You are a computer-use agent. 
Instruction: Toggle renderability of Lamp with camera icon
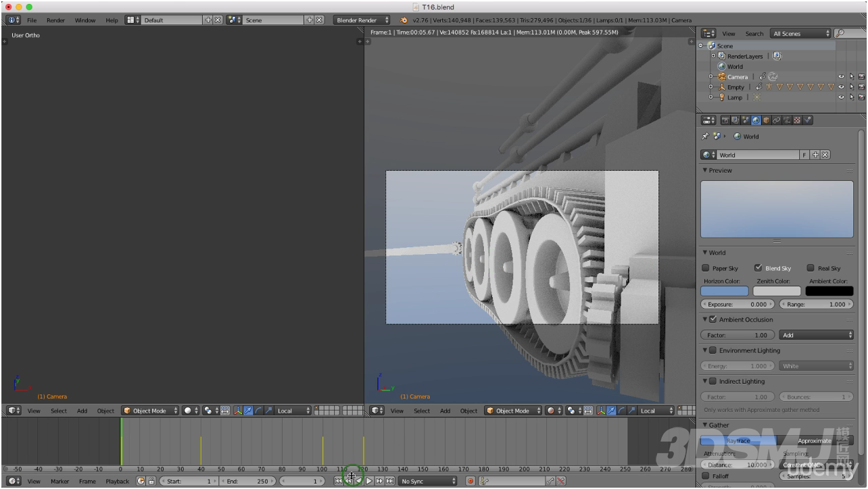pyautogui.click(x=861, y=97)
